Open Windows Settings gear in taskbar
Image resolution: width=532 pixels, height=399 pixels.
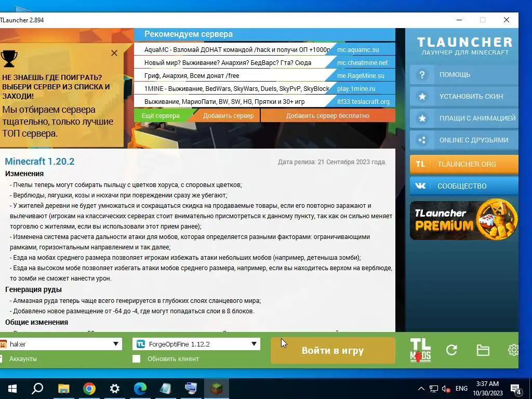point(115,389)
